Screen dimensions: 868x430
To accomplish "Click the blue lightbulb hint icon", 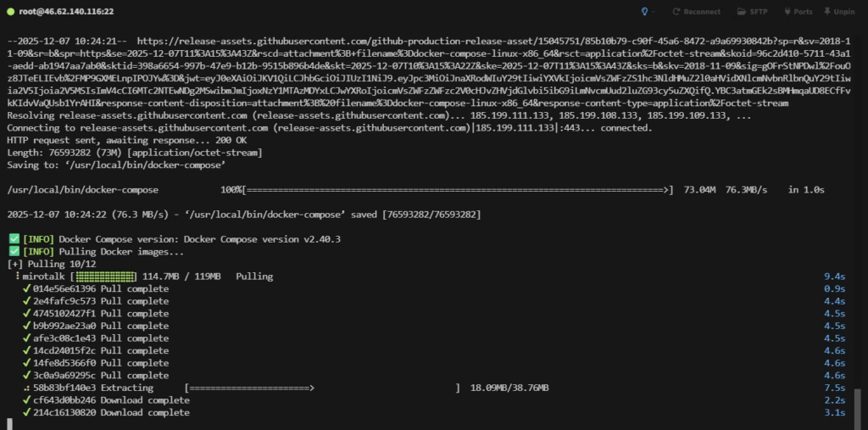I will click(x=645, y=12).
